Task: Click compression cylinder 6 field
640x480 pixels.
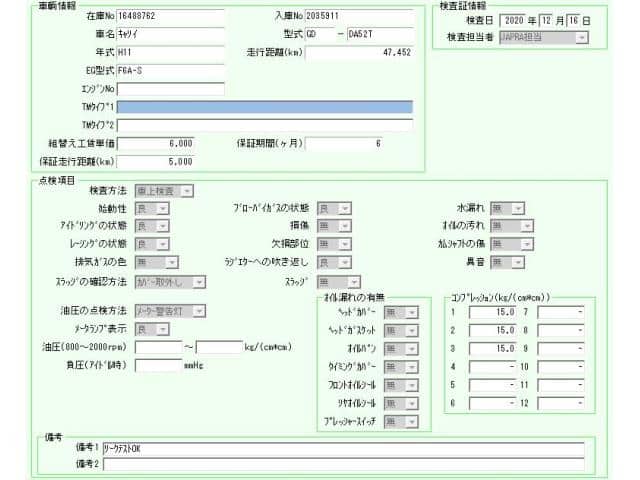Action: [x=493, y=404]
